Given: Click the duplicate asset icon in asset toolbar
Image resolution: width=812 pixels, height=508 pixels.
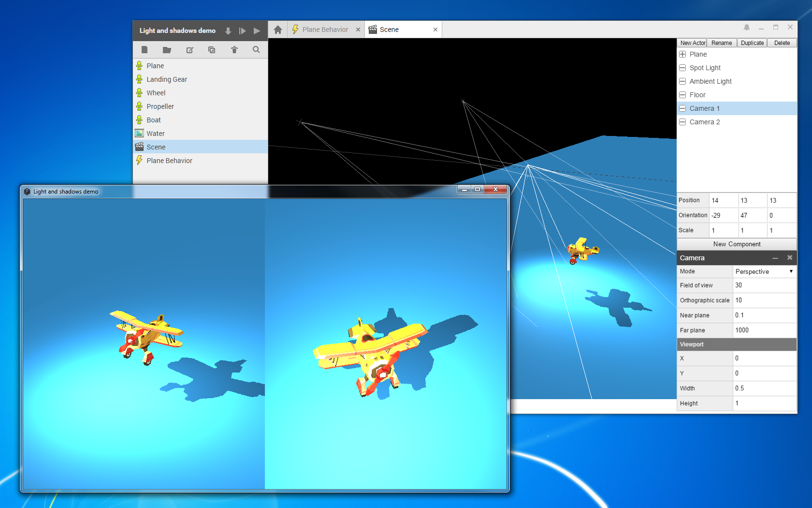Looking at the screenshot, I should coord(212,50).
